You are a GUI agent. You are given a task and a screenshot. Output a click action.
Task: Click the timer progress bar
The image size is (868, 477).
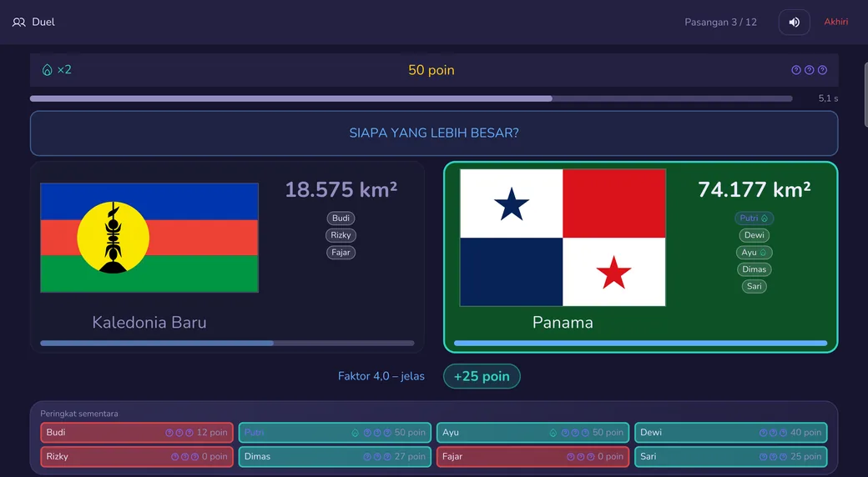pyautogui.click(x=411, y=98)
